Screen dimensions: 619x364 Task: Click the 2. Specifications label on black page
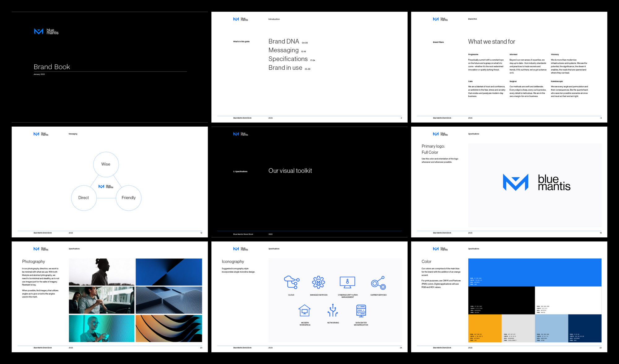click(240, 171)
